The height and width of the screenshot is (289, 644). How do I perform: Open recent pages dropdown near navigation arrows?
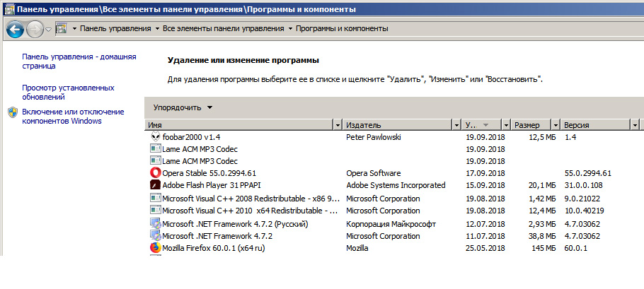point(48,30)
